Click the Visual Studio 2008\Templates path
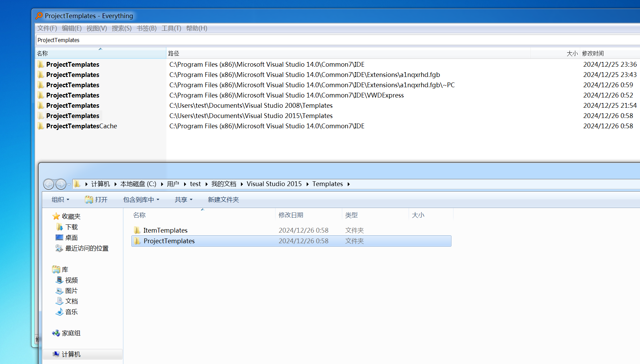Viewport: 640px width, 364px height. pyautogui.click(x=251, y=105)
